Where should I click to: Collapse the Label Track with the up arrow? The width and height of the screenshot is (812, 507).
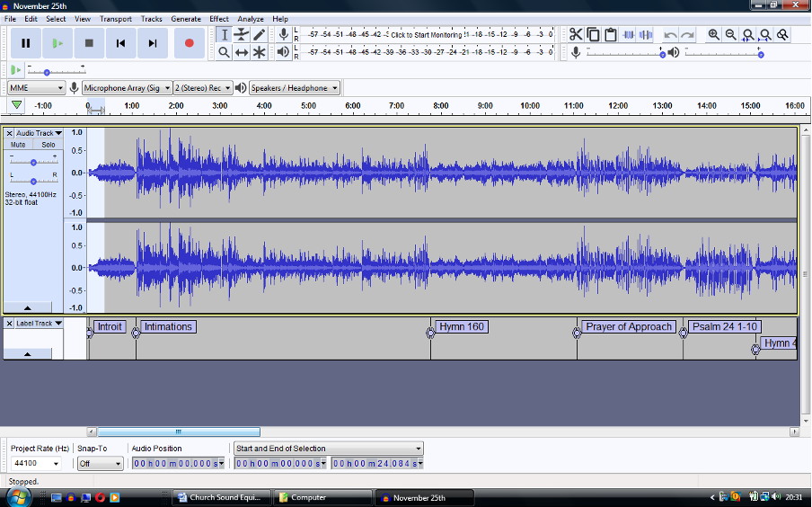pyautogui.click(x=28, y=354)
